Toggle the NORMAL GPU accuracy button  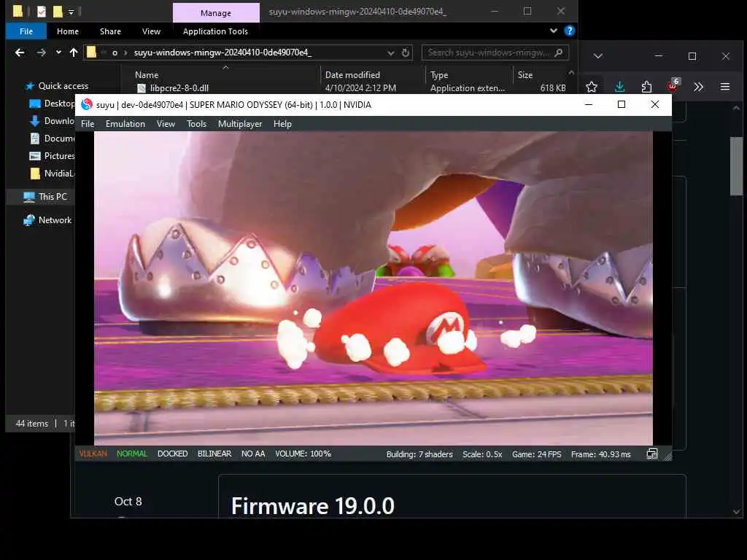(132, 454)
